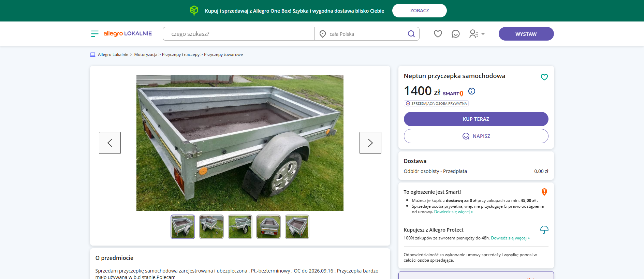Screen dimensions: 644x279
Task: Open 'Dowiedz się więcej' link under Allegro Protect
Action: click(x=510, y=238)
